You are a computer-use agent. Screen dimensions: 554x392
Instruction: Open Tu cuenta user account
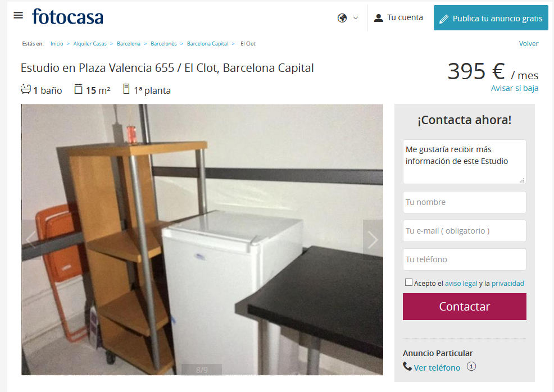(398, 17)
